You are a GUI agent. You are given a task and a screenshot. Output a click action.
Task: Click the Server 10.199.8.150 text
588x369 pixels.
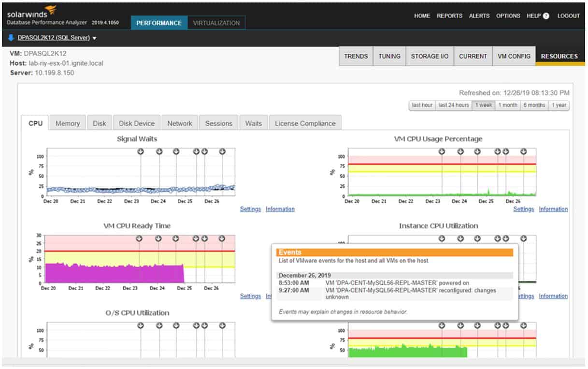point(42,73)
